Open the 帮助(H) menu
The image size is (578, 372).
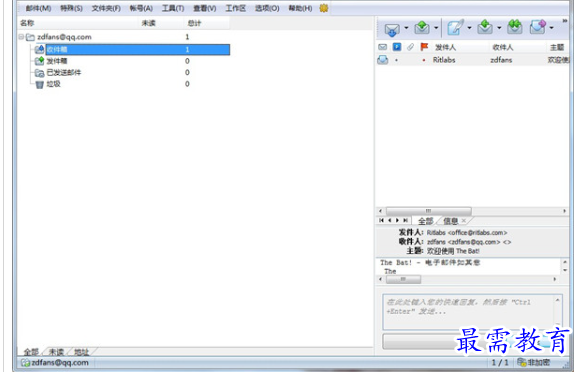tap(300, 8)
